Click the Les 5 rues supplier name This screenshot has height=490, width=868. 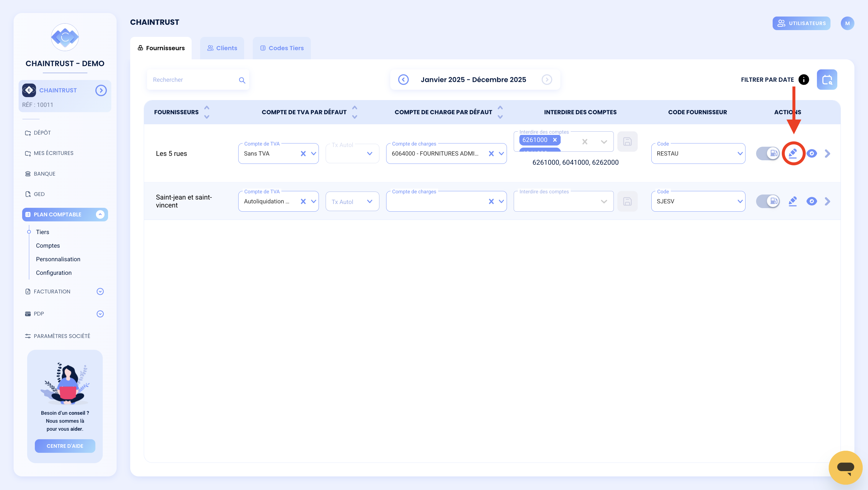click(171, 154)
